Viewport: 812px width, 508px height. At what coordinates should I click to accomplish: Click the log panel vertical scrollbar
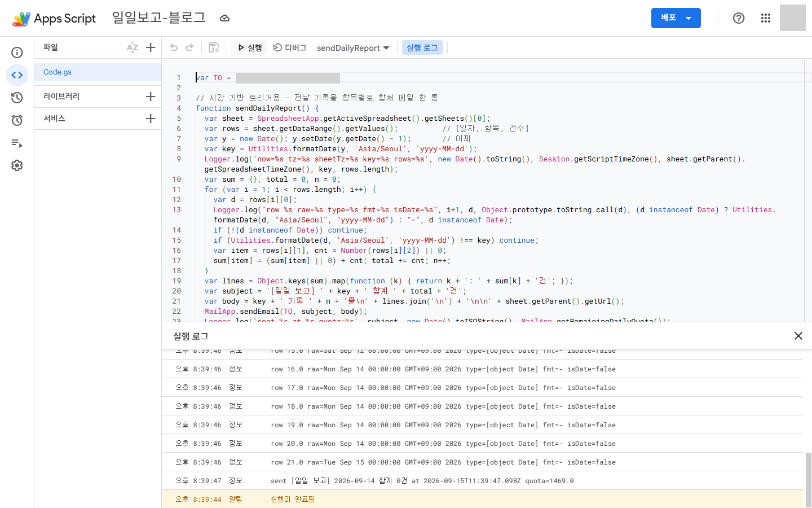(x=809, y=480)
